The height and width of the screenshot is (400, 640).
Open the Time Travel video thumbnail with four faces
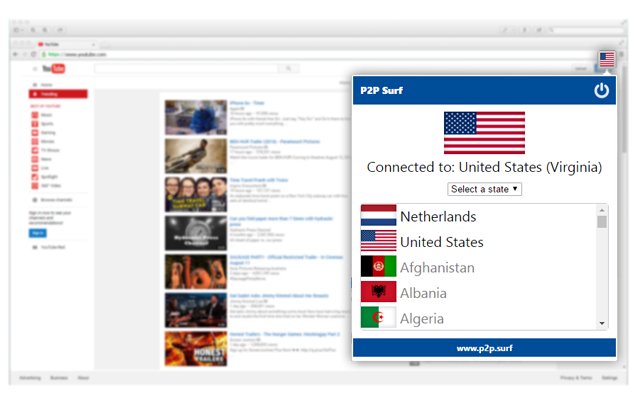tap(196, 194)
